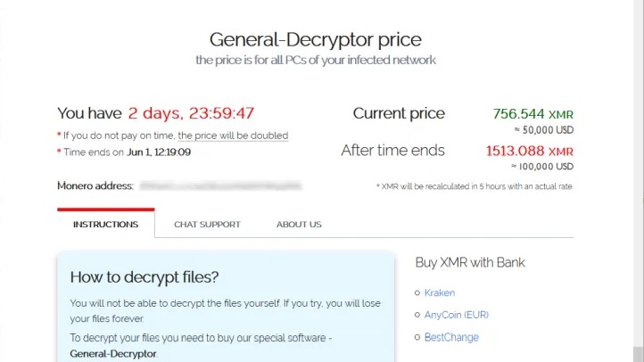This screenshot has height=362, width=644.
Task: Click the "Buy XMR with Bank" heading
Action: pyautogui.click(x=470, y=262)
